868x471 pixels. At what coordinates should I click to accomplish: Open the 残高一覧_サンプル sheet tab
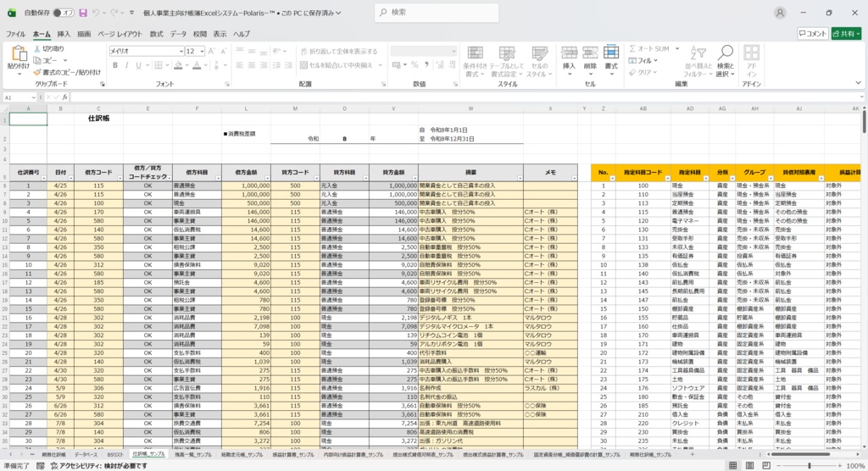[193, 454]
